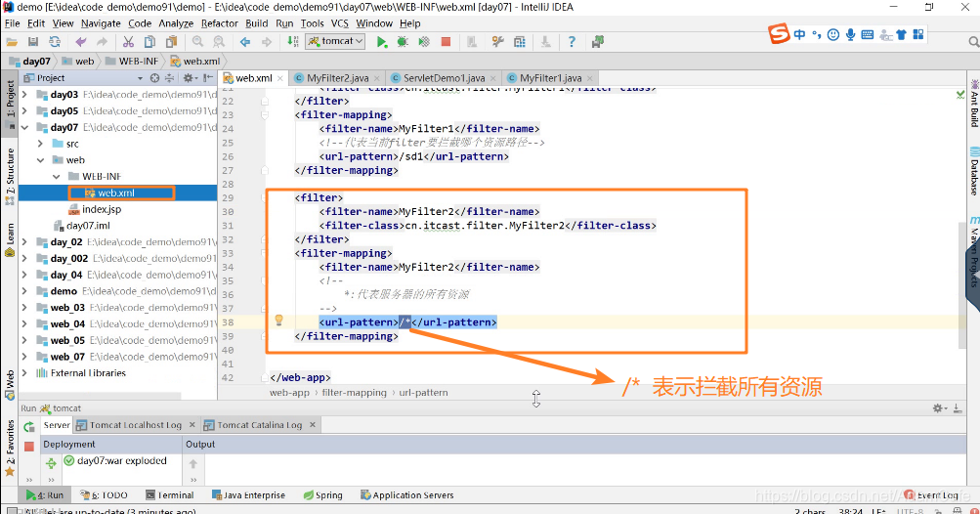Open Settings wrench icon

click(x=497, y=42)
